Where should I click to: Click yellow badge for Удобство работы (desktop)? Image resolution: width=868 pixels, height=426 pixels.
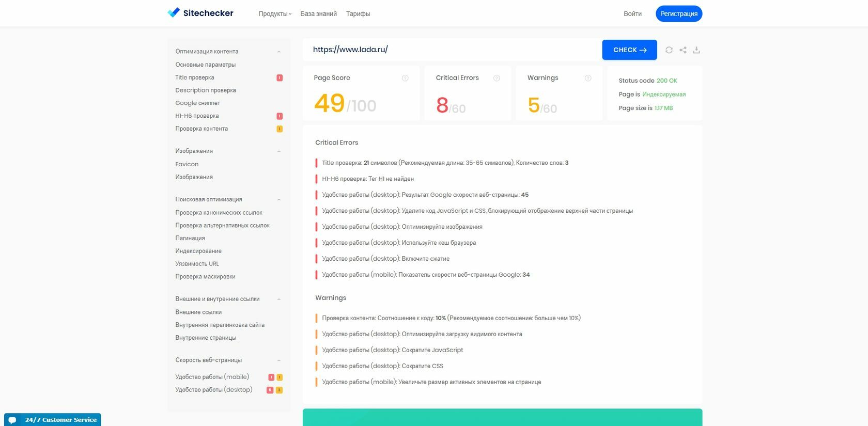point(279,390)
